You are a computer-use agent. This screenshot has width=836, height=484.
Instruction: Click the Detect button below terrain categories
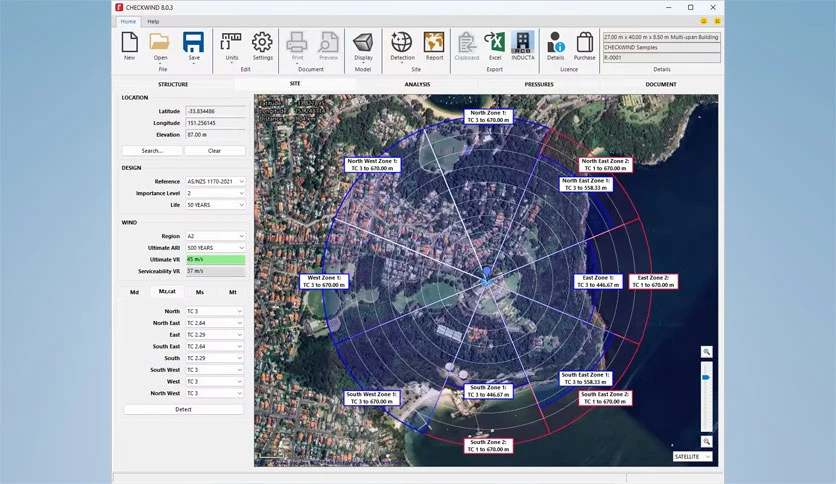[183, 409]
